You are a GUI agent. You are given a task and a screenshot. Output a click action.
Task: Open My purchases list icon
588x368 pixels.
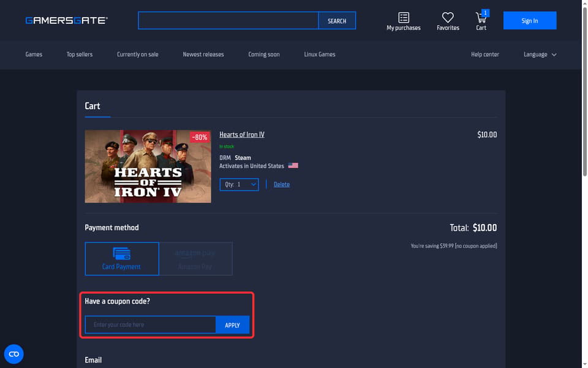pyautogui.click(x=404, y=17)
